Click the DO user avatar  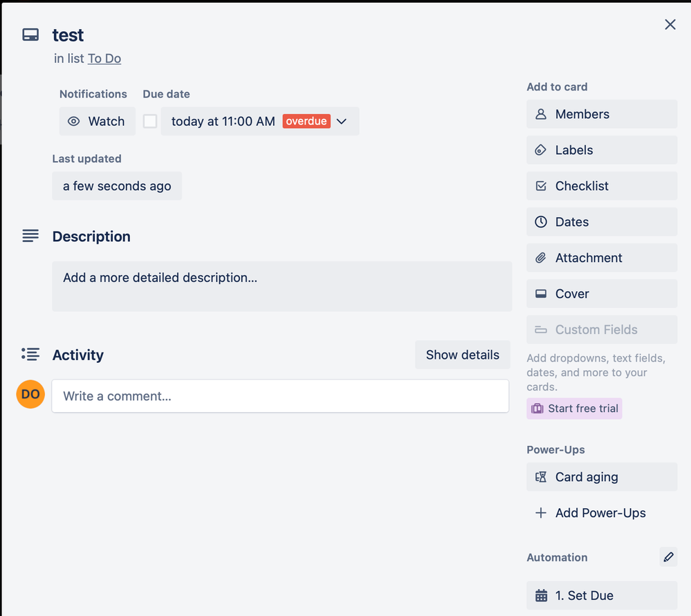30,395
